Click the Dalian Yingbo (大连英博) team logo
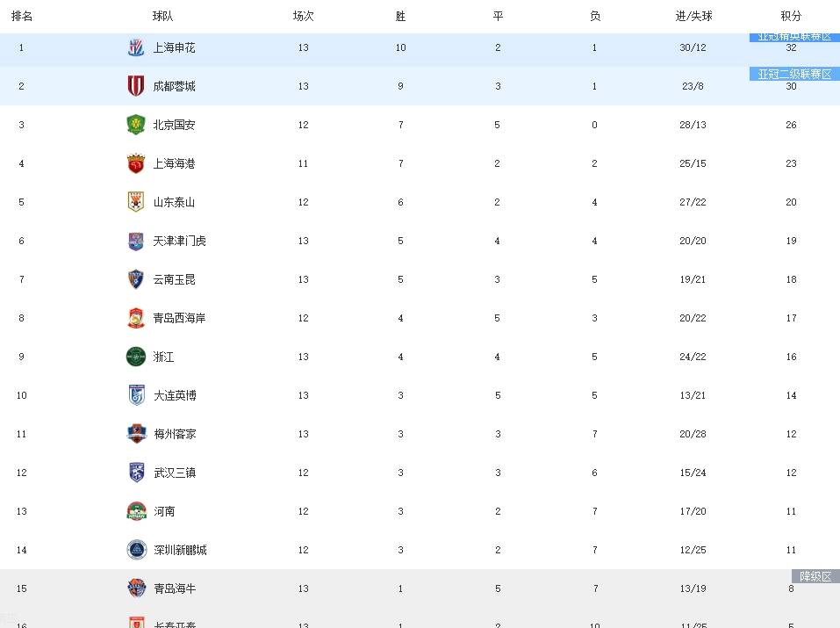This screenshot has height=628, width=840. point(136,395)
